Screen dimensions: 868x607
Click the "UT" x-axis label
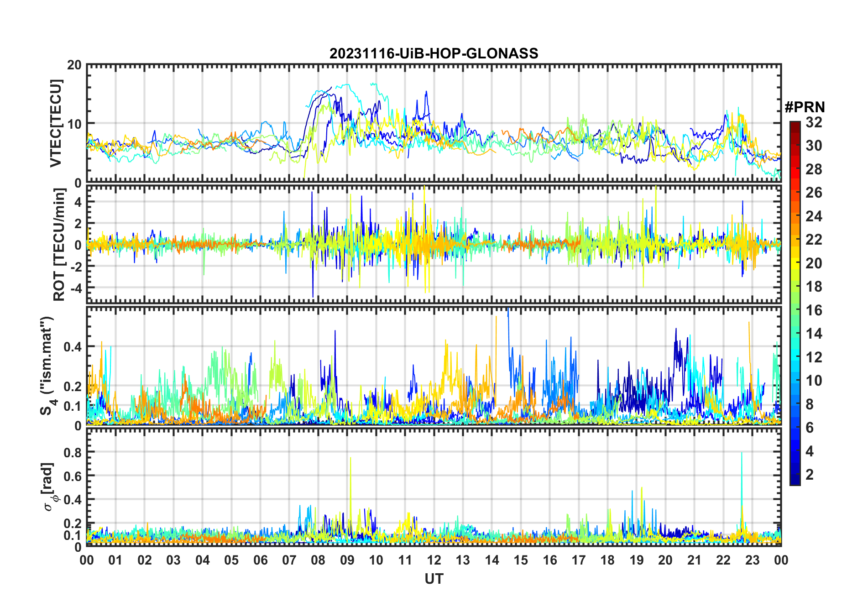434,579
